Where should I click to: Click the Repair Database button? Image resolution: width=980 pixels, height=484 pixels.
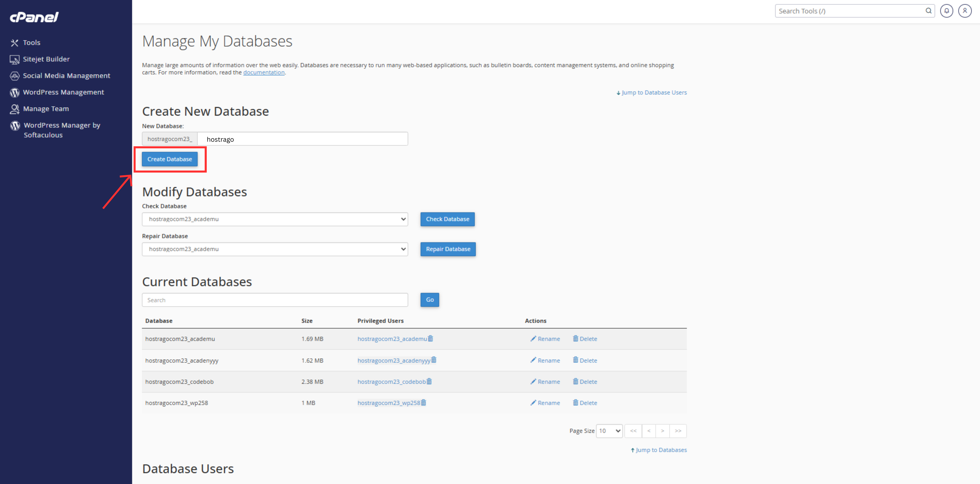448,249
